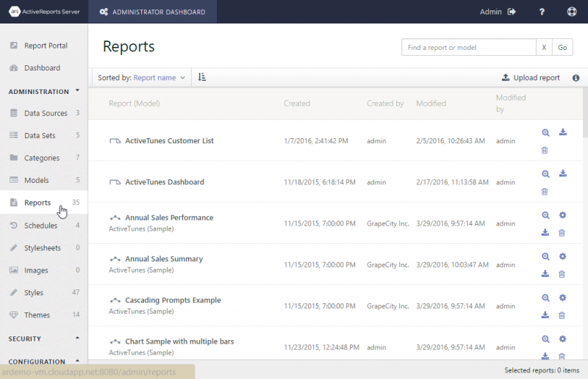Clear search with the X button
Screen dimensions: 588x379
tap(544, 47)
